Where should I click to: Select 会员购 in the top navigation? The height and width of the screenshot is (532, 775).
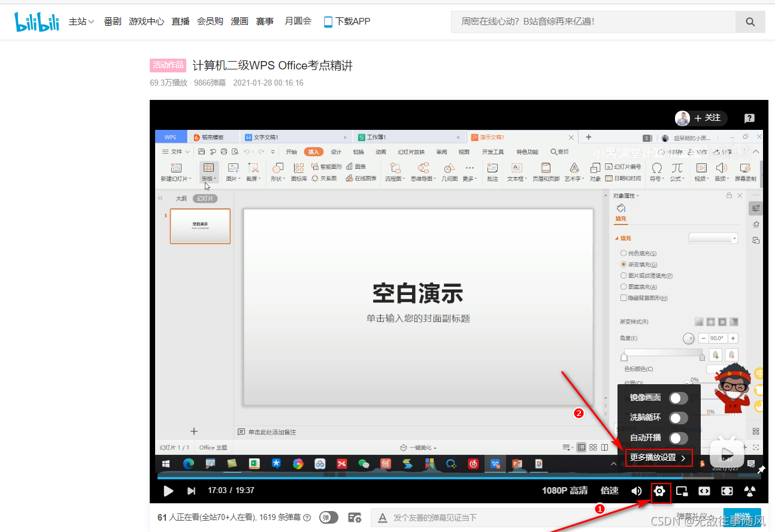pos(210,22)
